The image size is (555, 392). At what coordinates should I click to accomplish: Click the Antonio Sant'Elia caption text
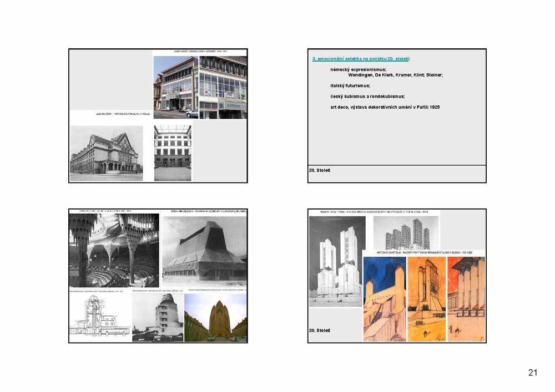coord(425,253)
